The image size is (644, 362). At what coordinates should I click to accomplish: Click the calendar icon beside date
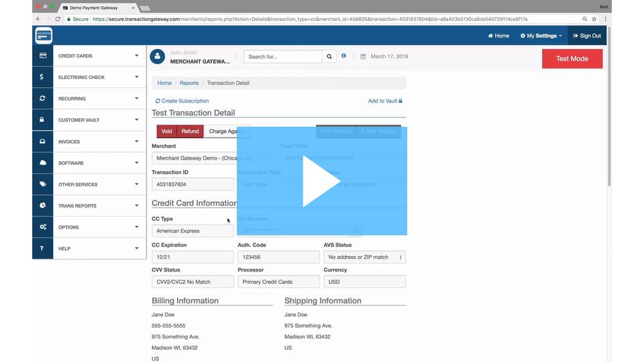click(363, 56)
